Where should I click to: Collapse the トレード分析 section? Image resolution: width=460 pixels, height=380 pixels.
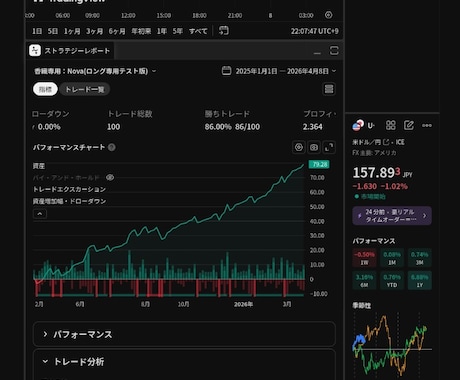pos(184,362)
